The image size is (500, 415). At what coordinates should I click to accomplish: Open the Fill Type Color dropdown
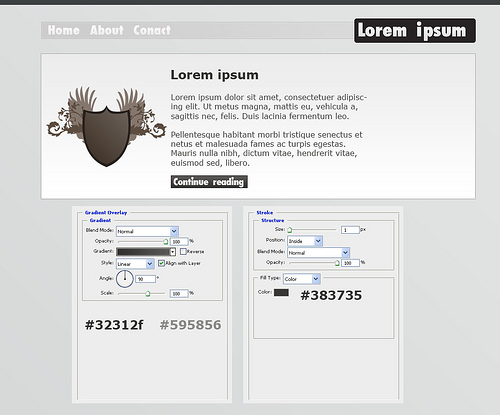pos(302,279)
